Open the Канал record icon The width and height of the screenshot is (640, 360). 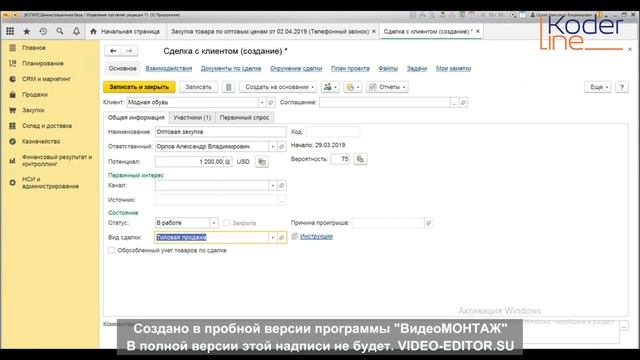tap(281, 186)
